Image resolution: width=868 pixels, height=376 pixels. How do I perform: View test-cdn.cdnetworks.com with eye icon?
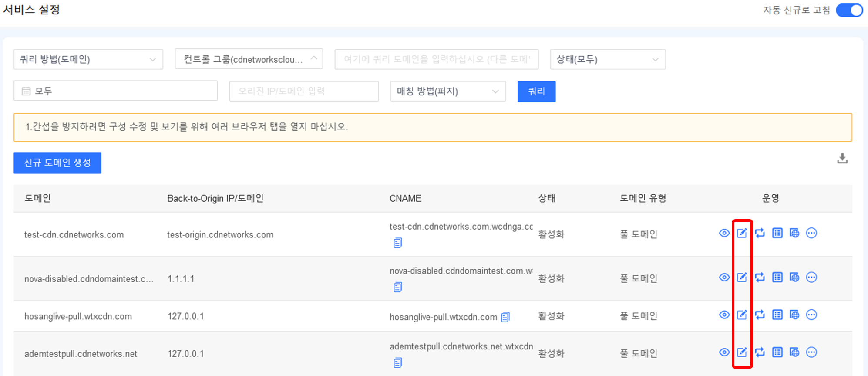(x=724, y=233)
